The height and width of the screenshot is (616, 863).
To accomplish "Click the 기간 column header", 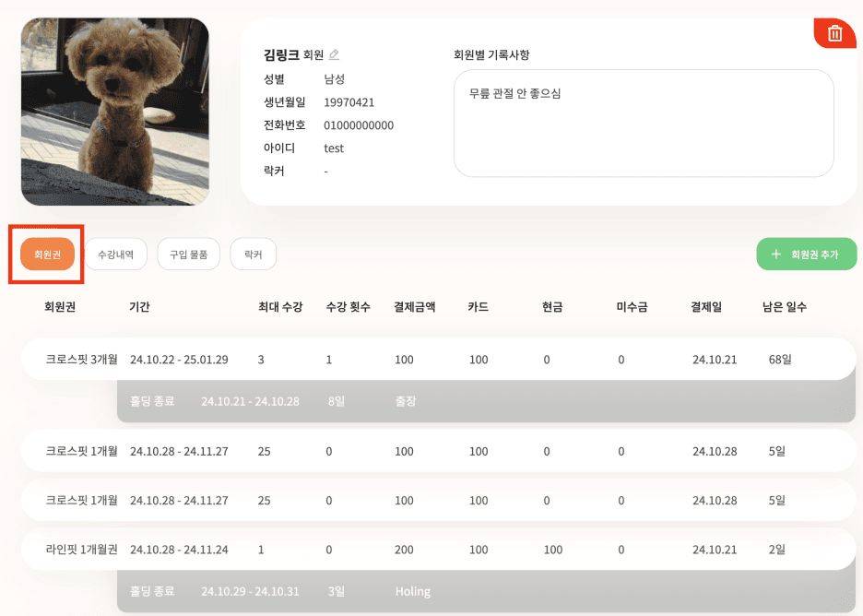I will pyautogui.click(x=139, y=307).
